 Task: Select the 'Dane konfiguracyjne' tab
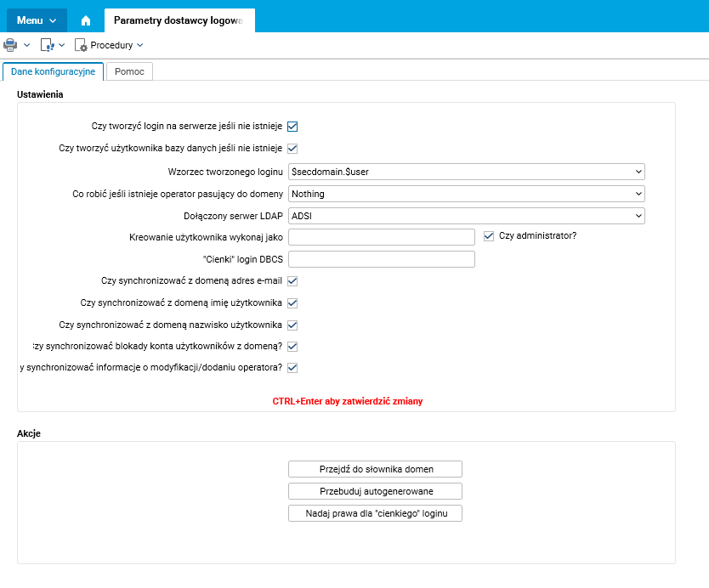coord(53,71)
